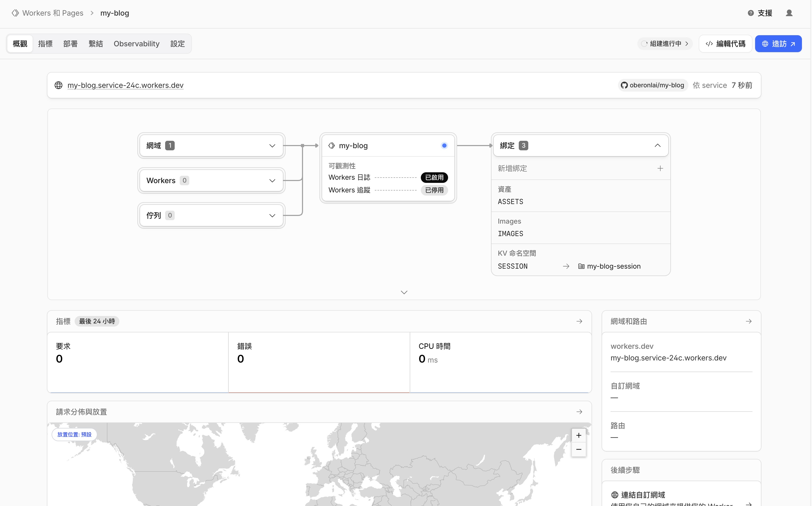Switch to the 部署 deployments tab
Image resolution: width=812 pixels, height=506 pixels.
70,44
